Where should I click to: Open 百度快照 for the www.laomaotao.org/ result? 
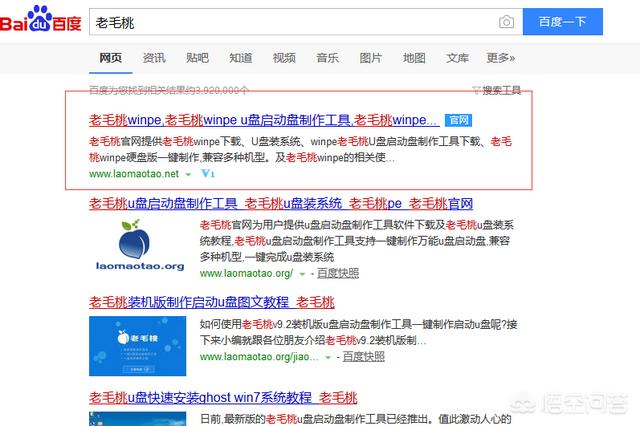pos(338,273)
